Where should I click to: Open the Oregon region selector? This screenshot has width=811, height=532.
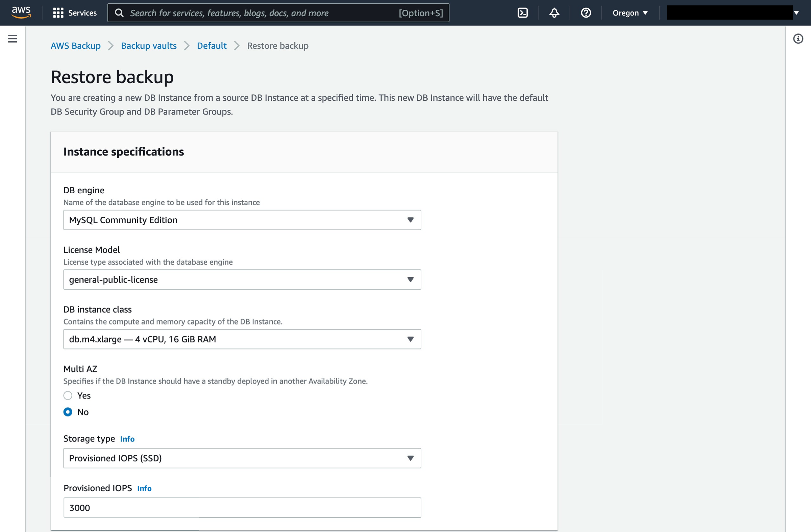[630, 13]
